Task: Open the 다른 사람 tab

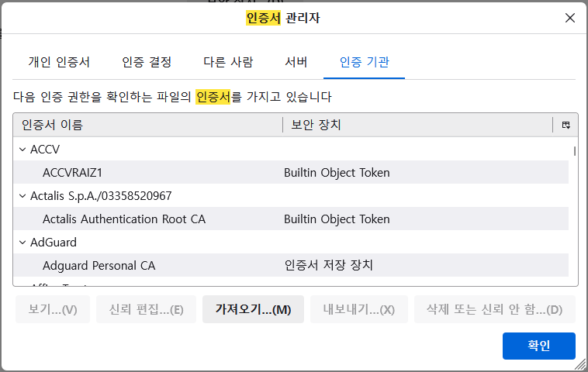Action: [x=228, y=62]
